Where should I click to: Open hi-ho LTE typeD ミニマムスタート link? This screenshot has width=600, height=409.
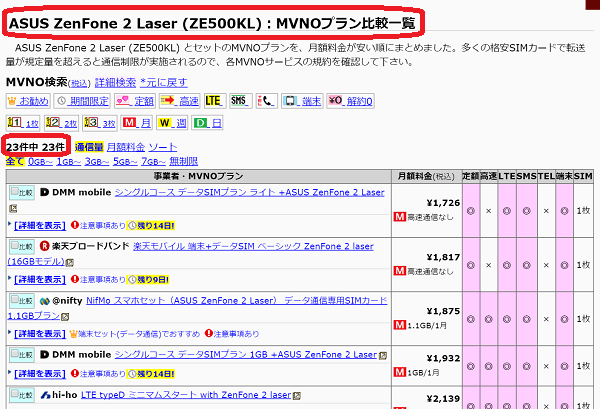186,395
